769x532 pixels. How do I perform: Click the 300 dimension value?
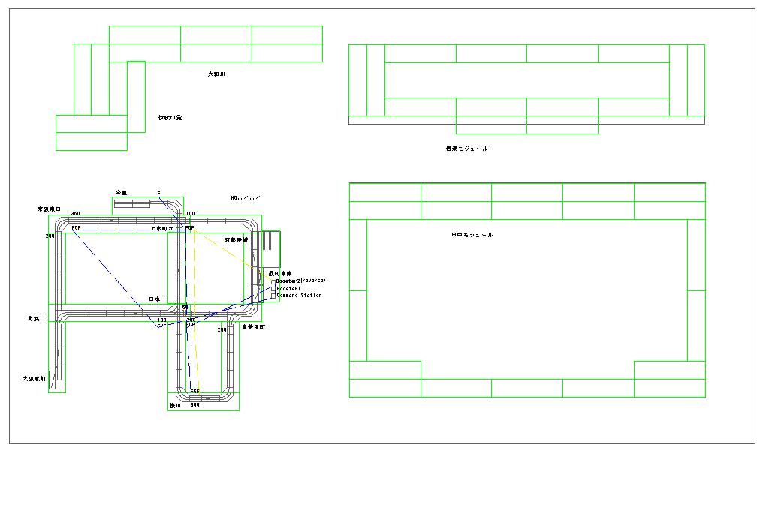pyautogui.click(x=195, y=405)
